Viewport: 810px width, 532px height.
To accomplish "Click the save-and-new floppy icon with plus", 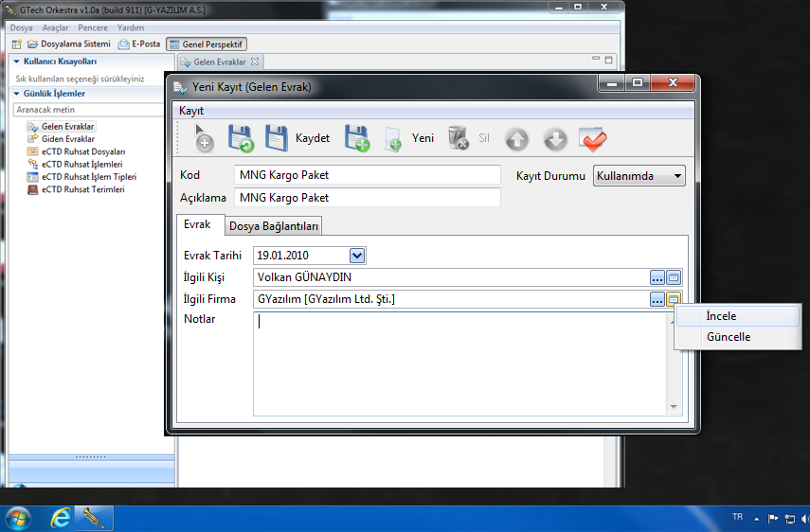I will pos(356,138).
